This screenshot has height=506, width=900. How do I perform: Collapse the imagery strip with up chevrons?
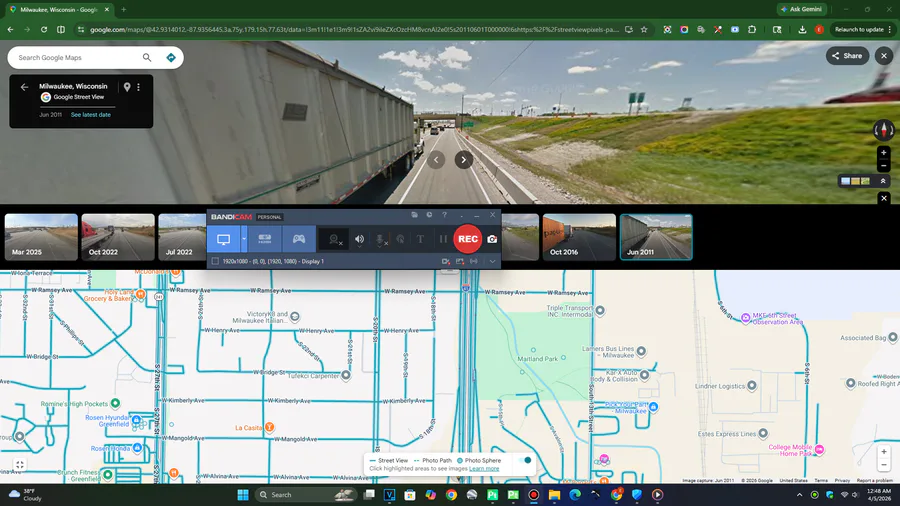coord(883,181)
